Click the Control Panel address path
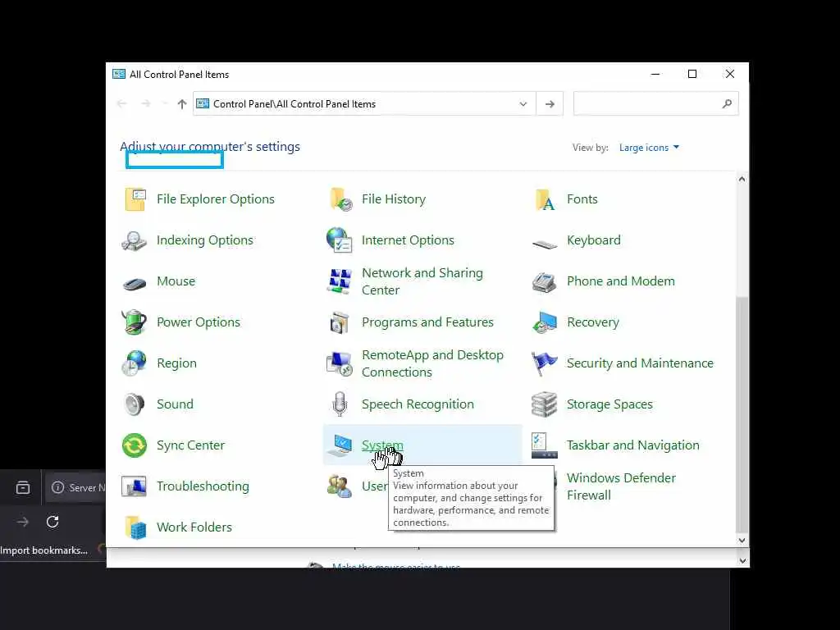Viewport: 840px width, 630px height. click(x=294, y=104)
